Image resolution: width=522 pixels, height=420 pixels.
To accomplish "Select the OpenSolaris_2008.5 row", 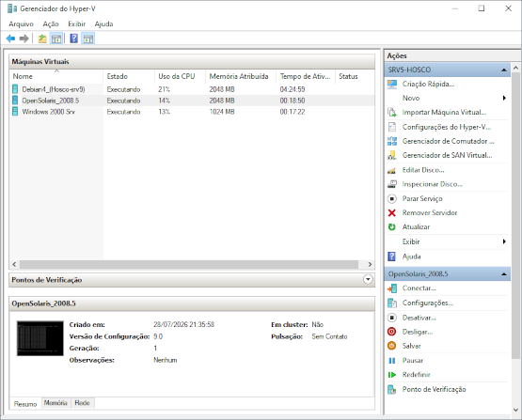I will point(192,101).
